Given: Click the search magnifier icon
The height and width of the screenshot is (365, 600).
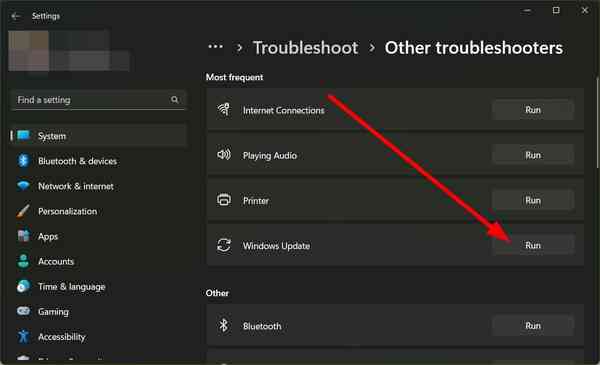Looking at the screenshot, I should point(174,99).
